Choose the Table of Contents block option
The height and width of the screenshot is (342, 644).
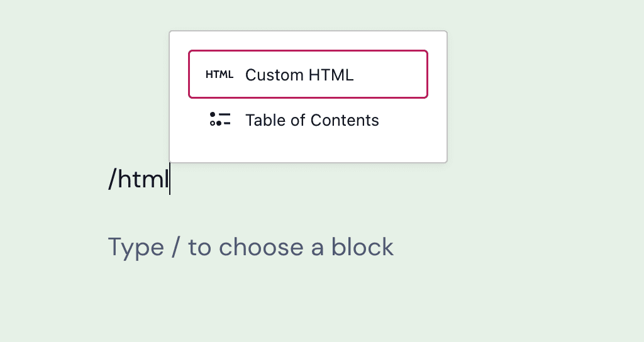pyautogui.click(x=308, y=120)
